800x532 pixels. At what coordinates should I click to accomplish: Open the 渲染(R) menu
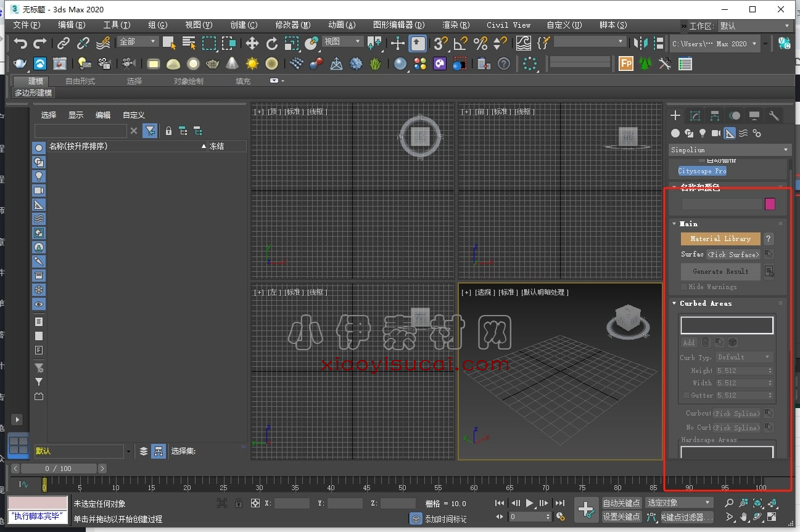point(455,25)
